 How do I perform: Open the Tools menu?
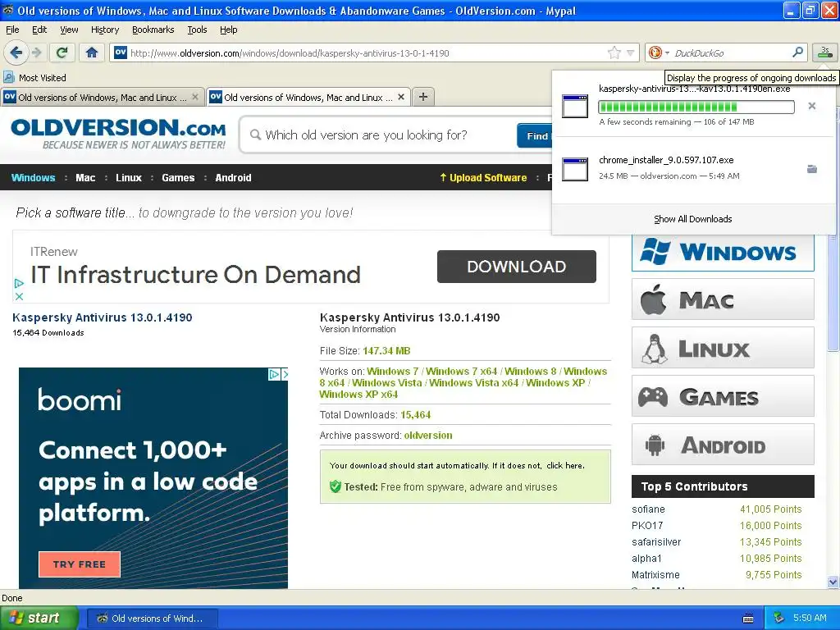(x=197, y=30)
